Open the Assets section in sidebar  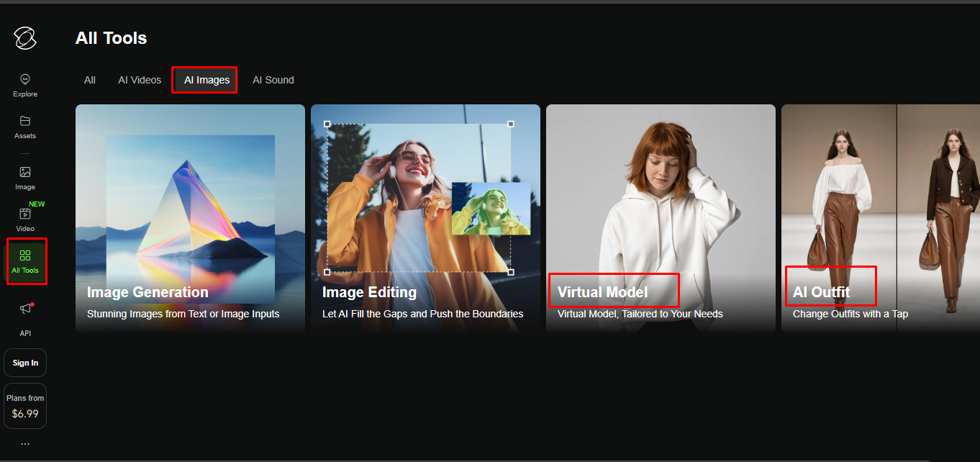point(25,127)
